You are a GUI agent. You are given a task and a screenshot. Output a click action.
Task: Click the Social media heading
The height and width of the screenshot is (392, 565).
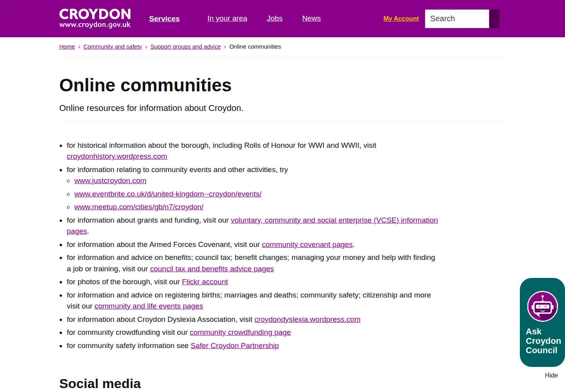(100, 383)
